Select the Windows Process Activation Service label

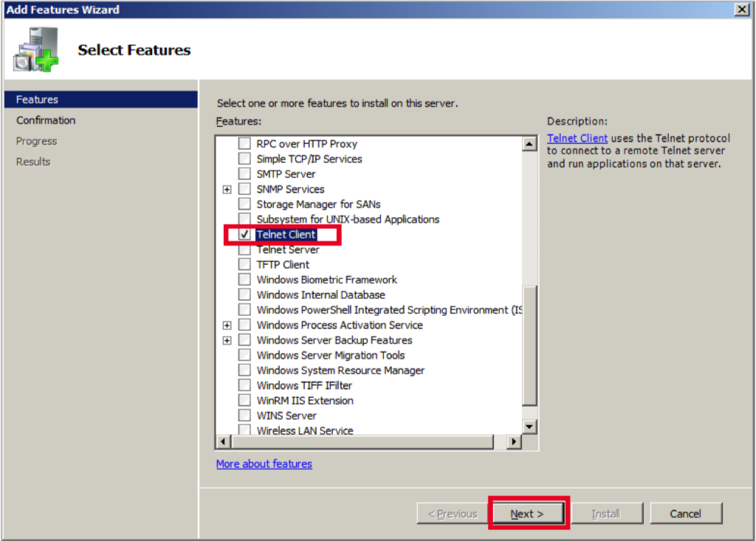tap(340, 325)
